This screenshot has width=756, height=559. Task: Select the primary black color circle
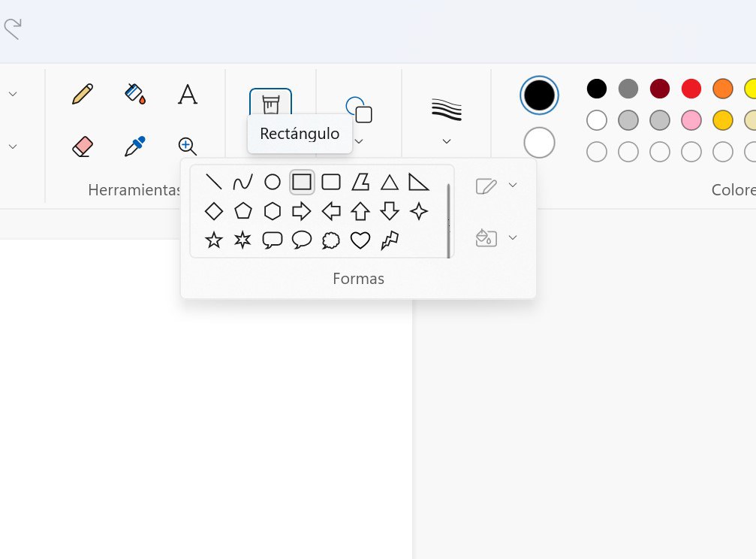538,95
